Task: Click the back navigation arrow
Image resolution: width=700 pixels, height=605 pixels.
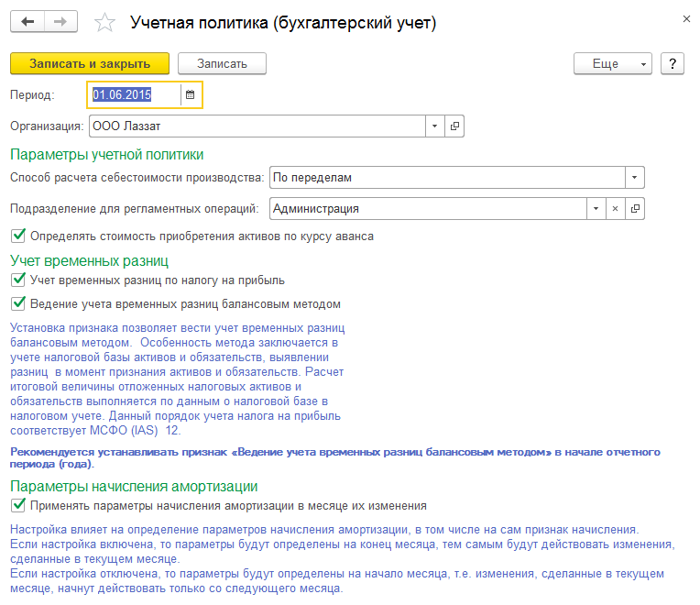Action: click(x=27, y=22)
